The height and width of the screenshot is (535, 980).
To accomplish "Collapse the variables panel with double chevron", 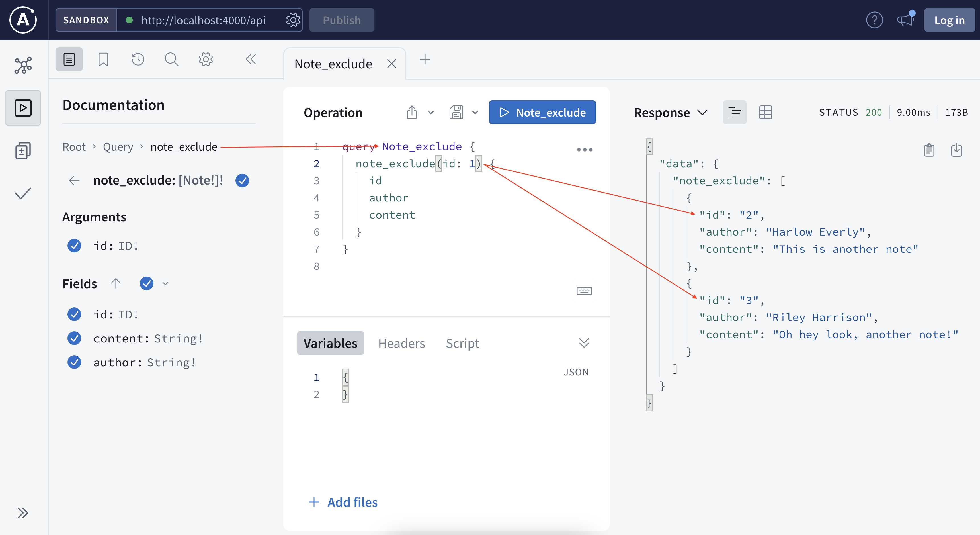I will 584,343.
